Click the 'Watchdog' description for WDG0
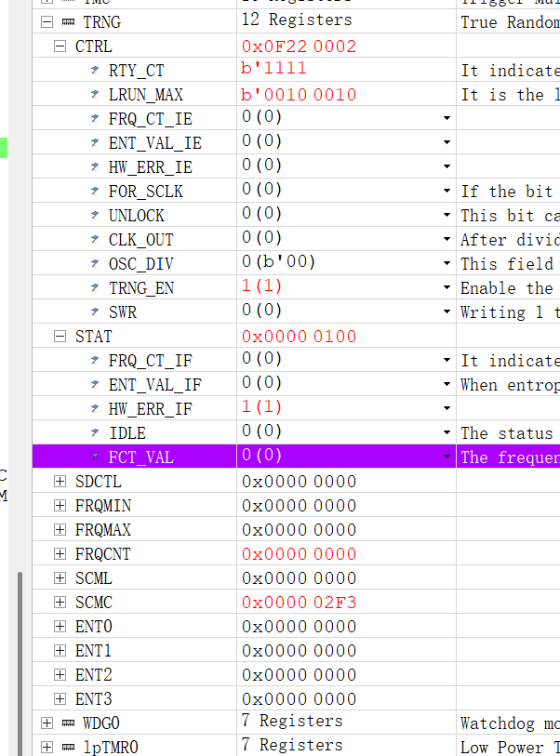 click(510, 723)
